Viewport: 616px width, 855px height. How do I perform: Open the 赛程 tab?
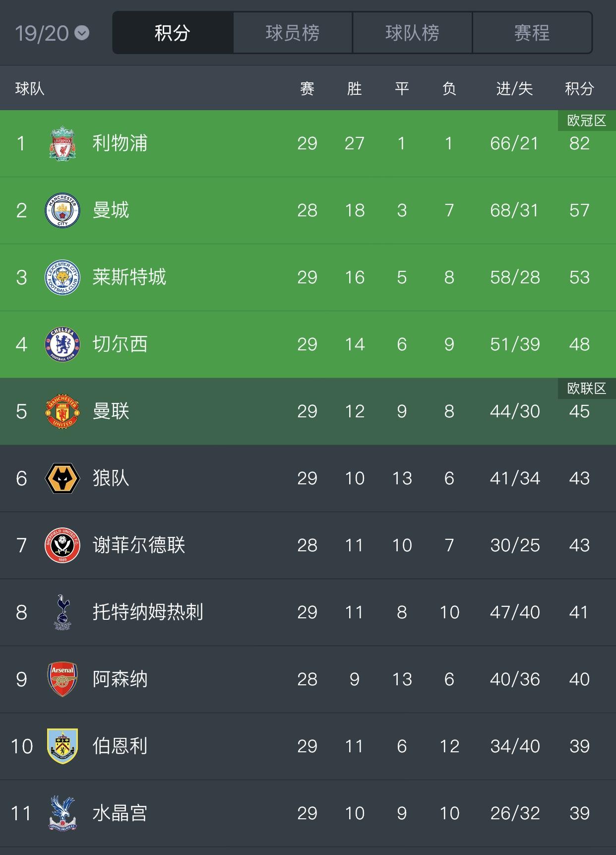[x=532, y=33]
